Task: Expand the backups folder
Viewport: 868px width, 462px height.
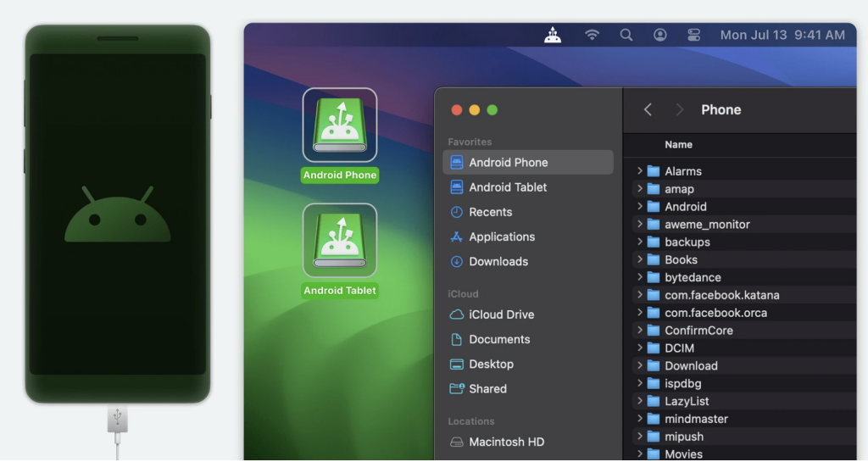Action: point(639,242)
